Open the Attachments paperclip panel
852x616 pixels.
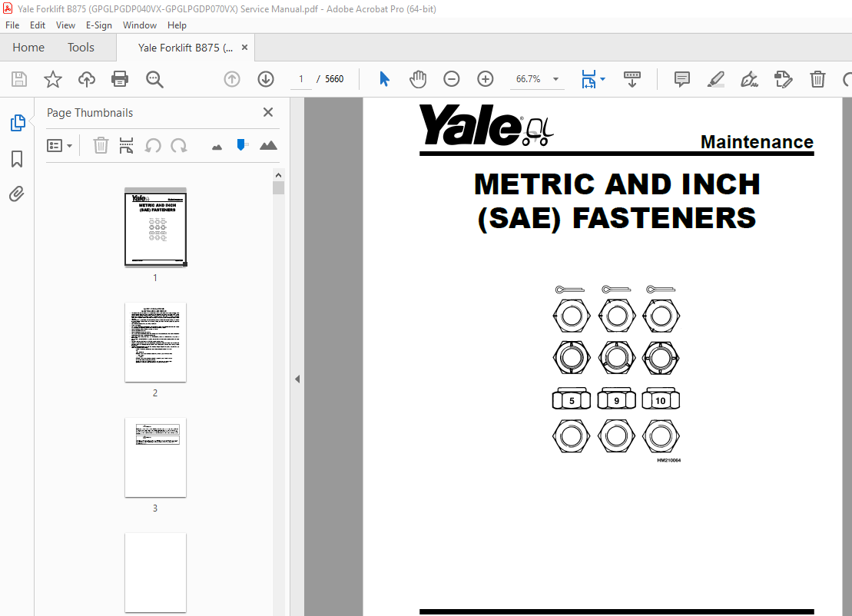(x=17, y=194)
